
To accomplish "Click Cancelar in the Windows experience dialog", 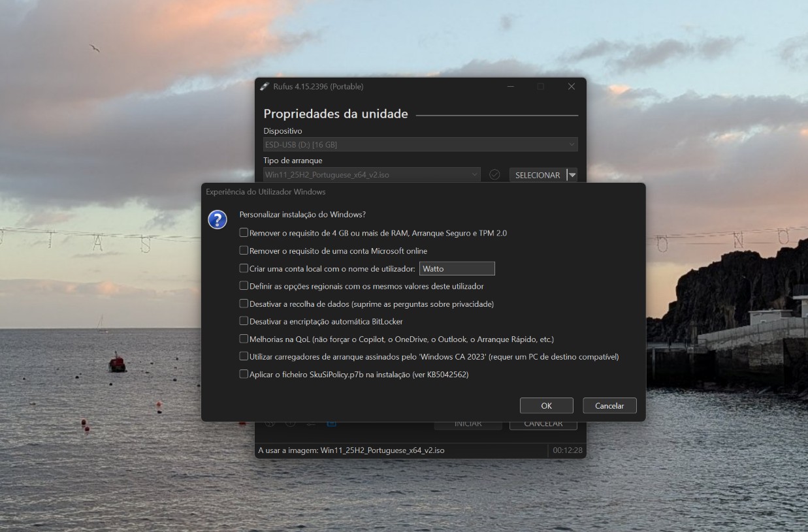I will (x=609, y=405).
